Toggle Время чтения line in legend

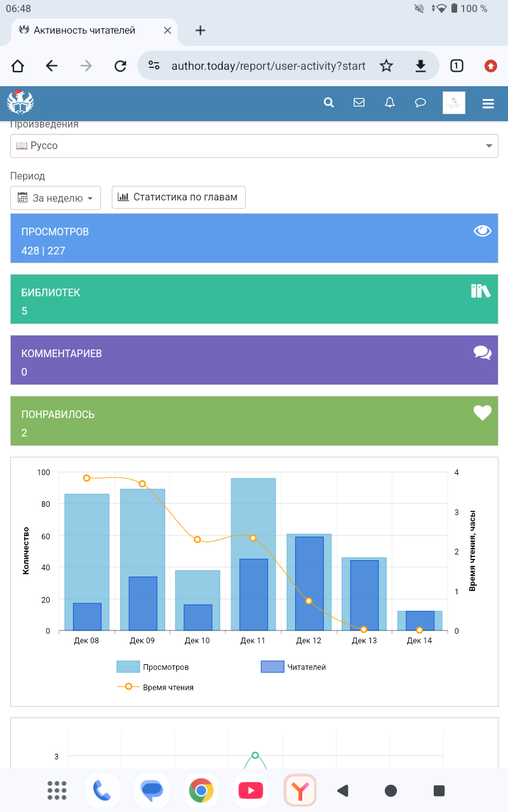[156, 687]
